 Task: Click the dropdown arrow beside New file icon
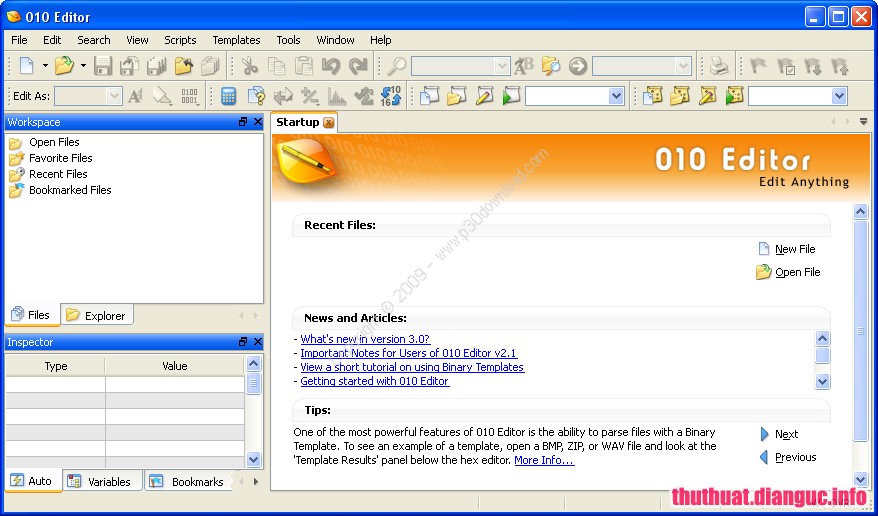point(45,66)
